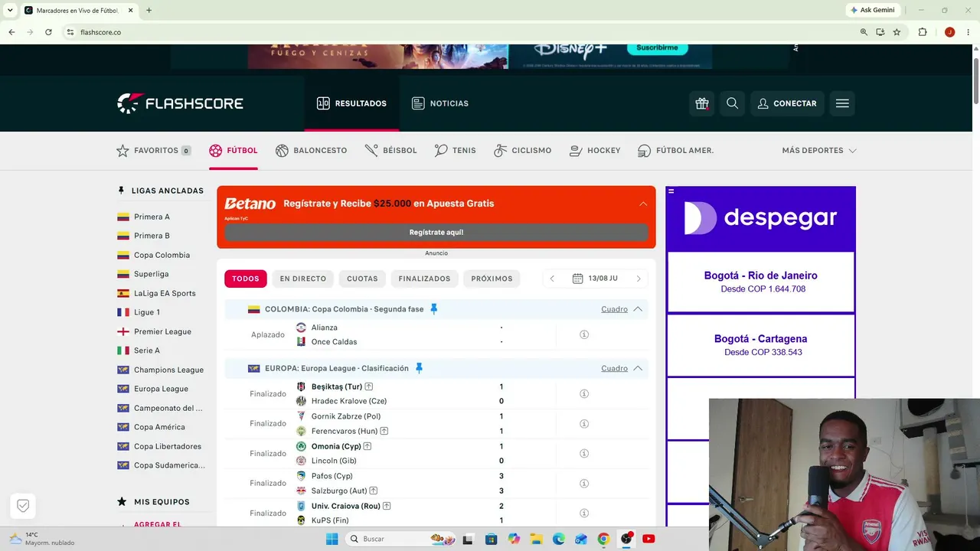Image resolution: width=980 pixels, height=551 pixels.
Task: Select the Finalizados filter tab
Action: [x=424, y=279]
